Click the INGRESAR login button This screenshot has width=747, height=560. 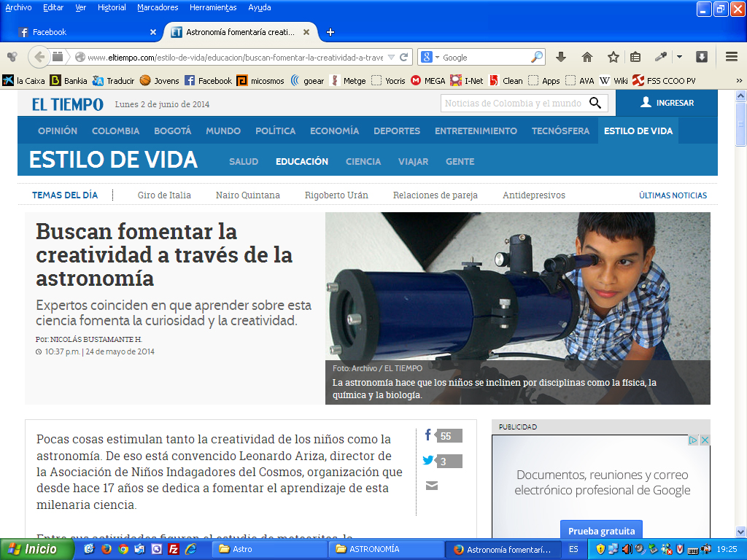pyautogui.click(x=667, y=103)
